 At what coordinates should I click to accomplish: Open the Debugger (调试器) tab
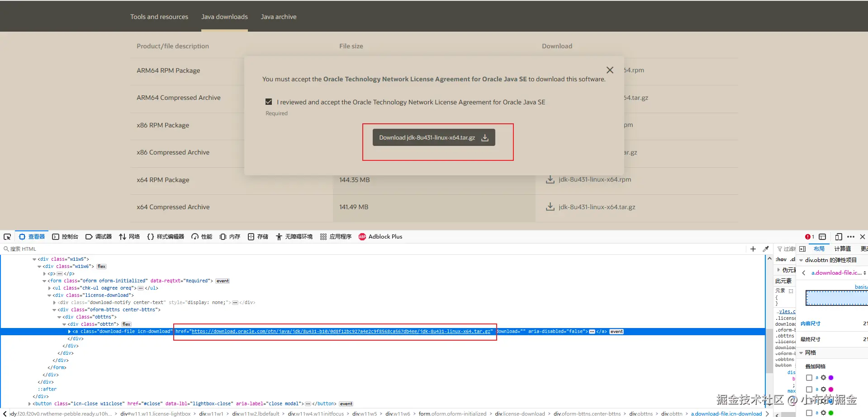[x=99, y=237]
